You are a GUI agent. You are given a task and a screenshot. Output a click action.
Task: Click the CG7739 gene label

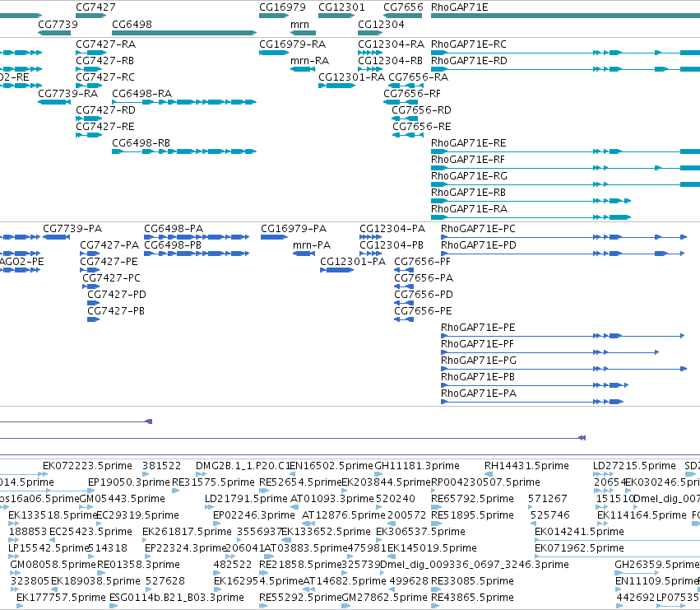[58, 25]
